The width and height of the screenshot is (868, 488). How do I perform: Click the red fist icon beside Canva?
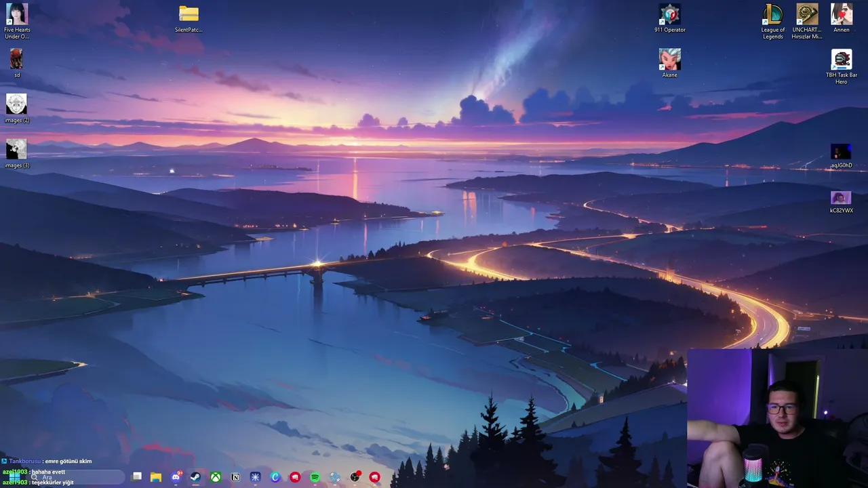click(295, 477)
